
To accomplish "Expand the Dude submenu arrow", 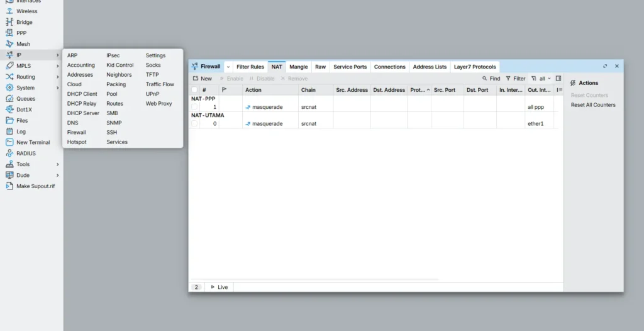I will tap(57, 175).
